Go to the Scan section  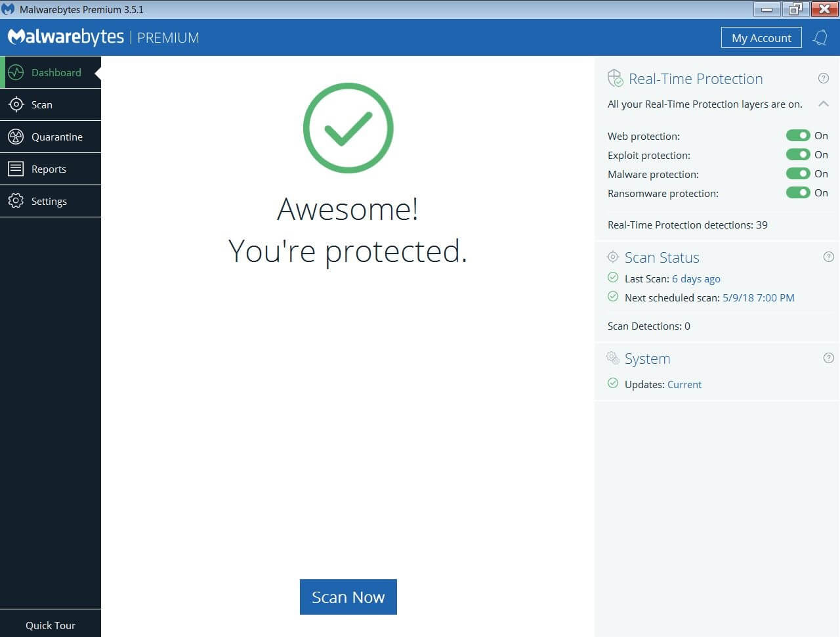(51, 104)
